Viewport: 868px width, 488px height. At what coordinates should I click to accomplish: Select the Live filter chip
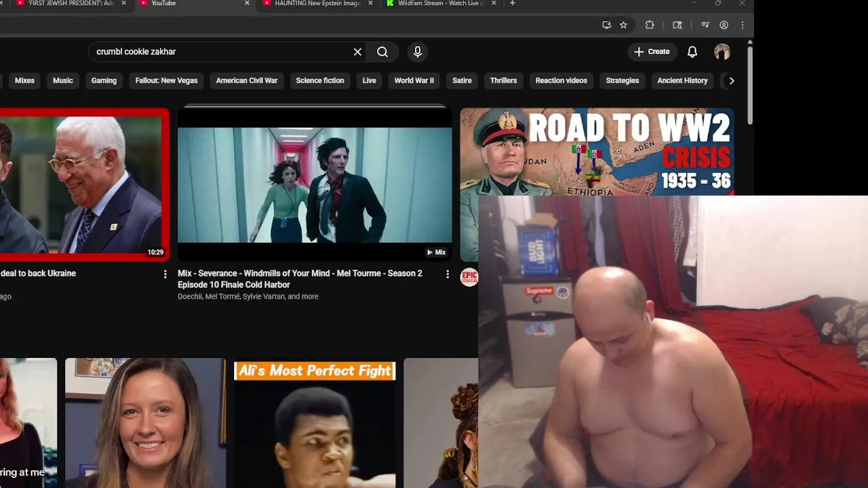click(x=369, y=81)
